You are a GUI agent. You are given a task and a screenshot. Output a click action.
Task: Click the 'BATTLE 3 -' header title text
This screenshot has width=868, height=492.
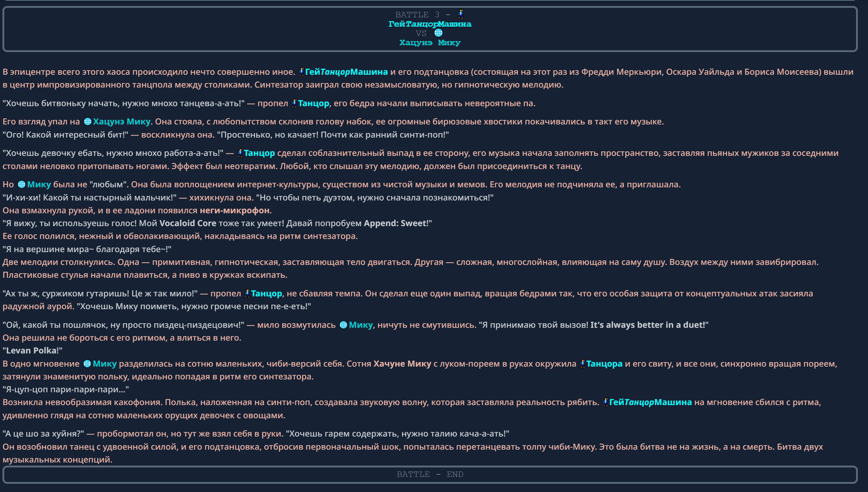tap(423, 14)
